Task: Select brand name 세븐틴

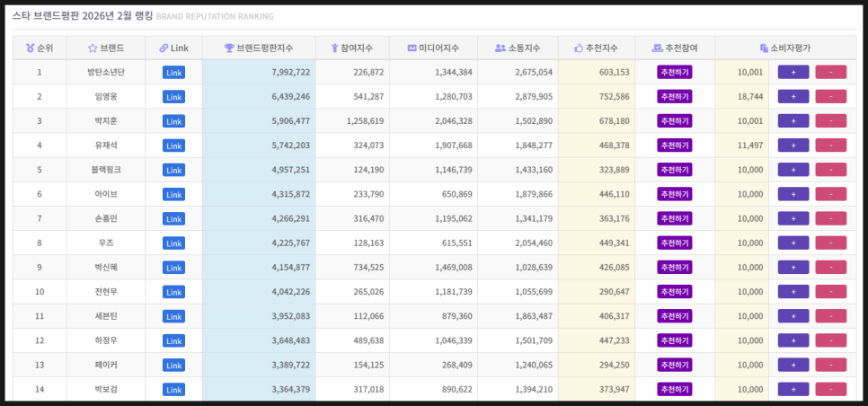Action: 106,316
